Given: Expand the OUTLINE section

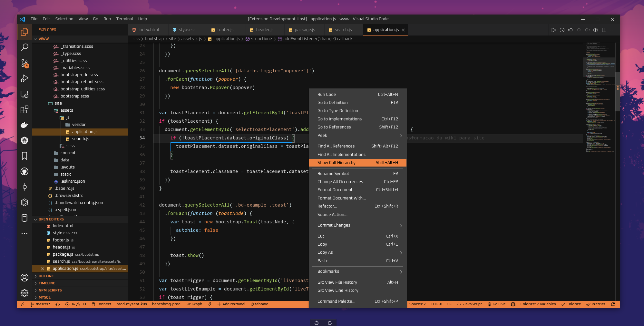Looking at the screenshot, I should (46, 276).
